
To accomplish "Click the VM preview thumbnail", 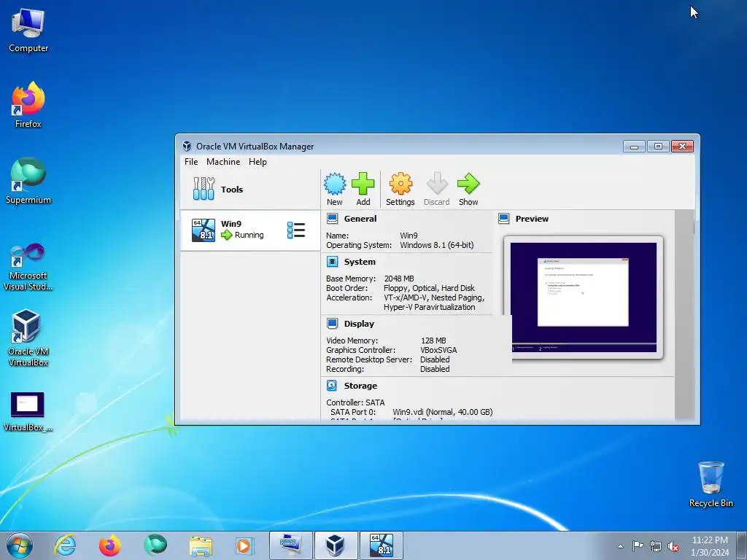I will coord(583,297).
